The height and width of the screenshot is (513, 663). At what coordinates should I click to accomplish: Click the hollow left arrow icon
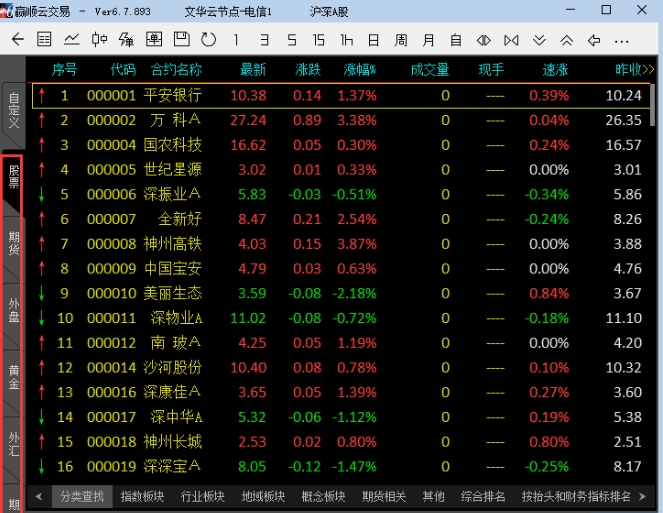(x=594, y=40)
